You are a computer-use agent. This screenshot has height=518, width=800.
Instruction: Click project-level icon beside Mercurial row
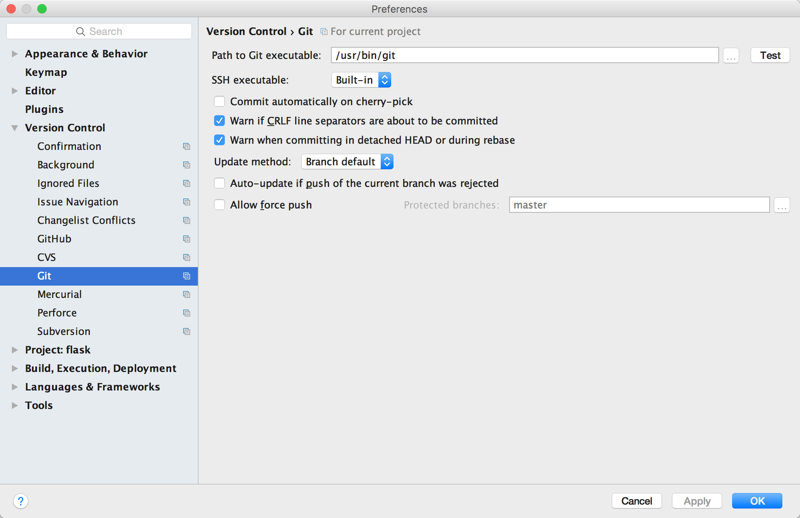186,295
